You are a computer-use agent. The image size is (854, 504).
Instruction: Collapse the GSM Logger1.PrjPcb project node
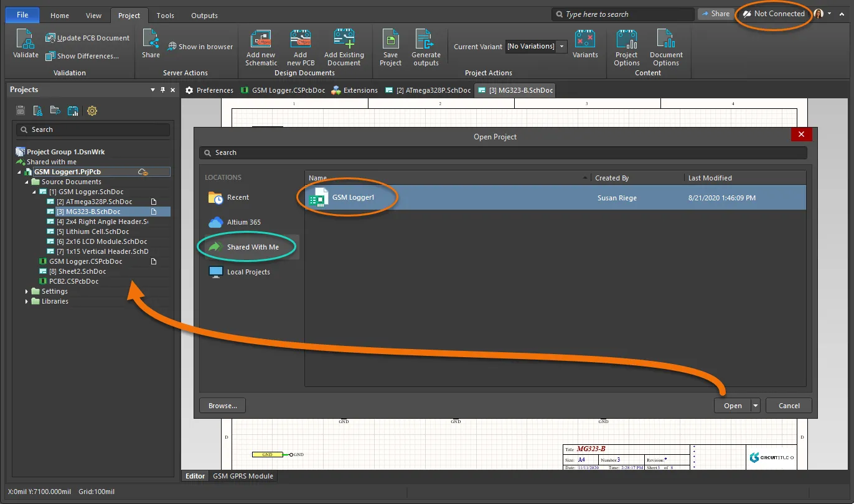[x=19, y=172]
